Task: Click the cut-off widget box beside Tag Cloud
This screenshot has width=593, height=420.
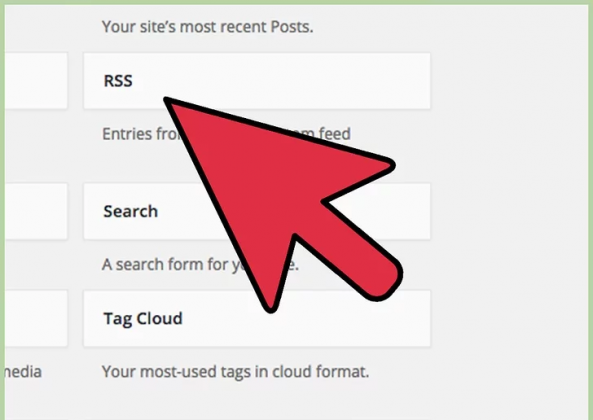Action: [36, 318]
